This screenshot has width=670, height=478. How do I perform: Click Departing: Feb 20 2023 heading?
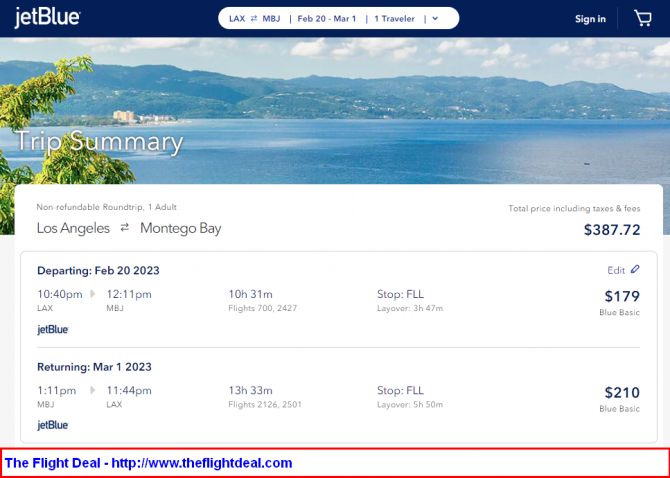click(98, 271)
